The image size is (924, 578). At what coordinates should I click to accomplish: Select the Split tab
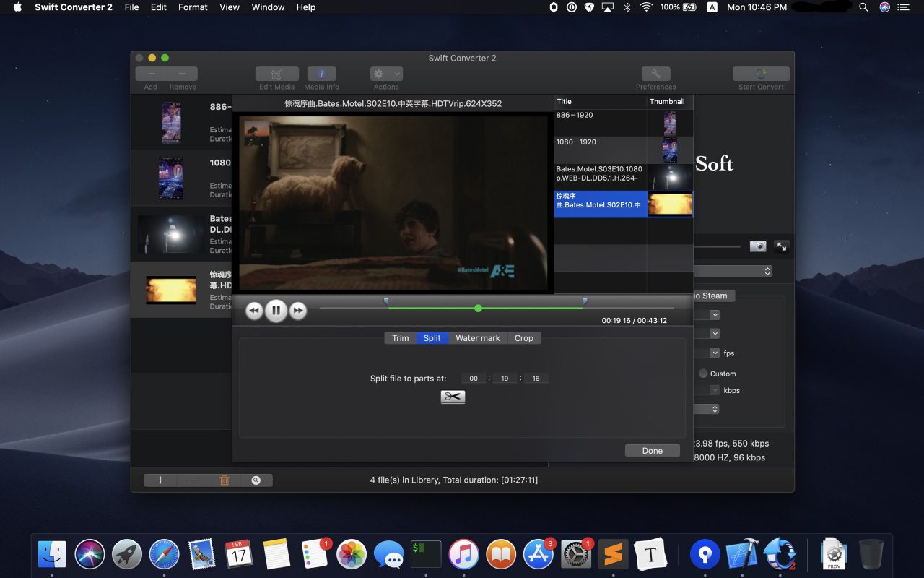[x=432, y=338]
